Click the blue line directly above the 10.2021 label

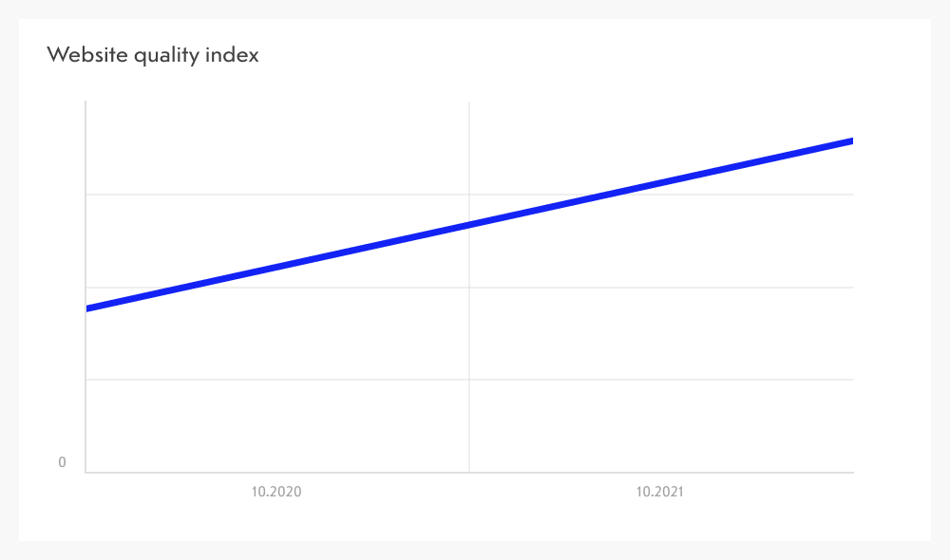(x=660, y=183)
